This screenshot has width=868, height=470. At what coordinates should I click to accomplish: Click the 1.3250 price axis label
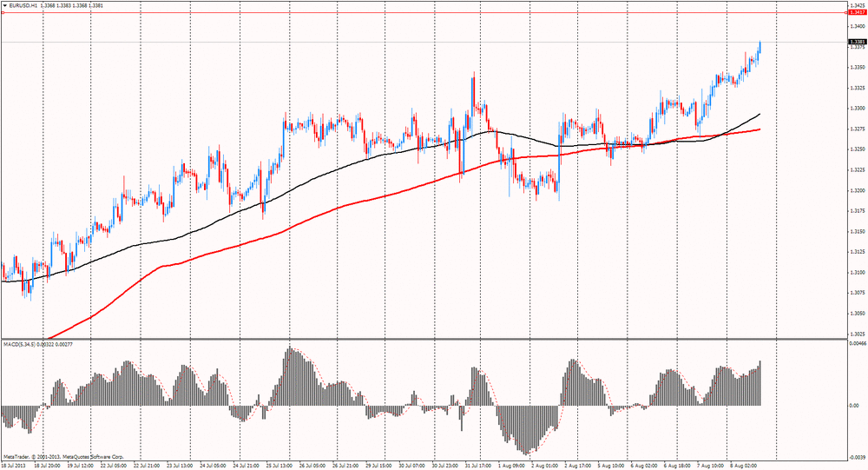[858, 149]
